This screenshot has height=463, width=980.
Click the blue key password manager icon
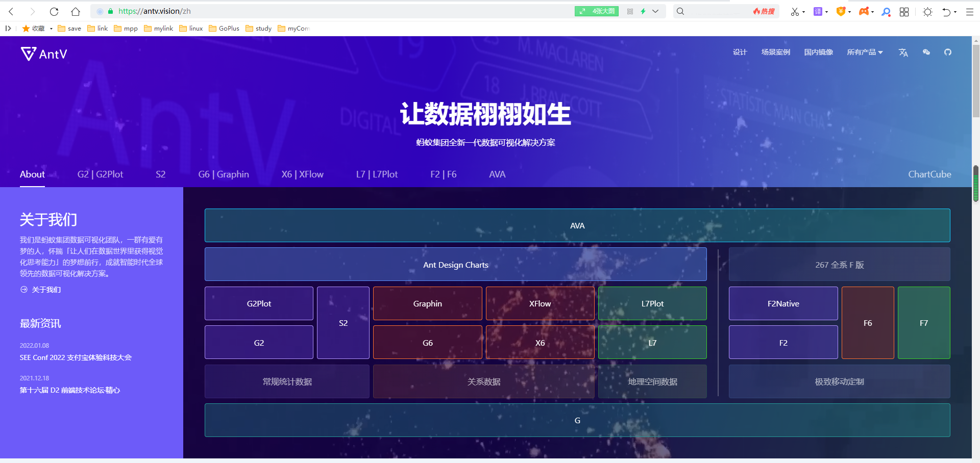[886, 12]
